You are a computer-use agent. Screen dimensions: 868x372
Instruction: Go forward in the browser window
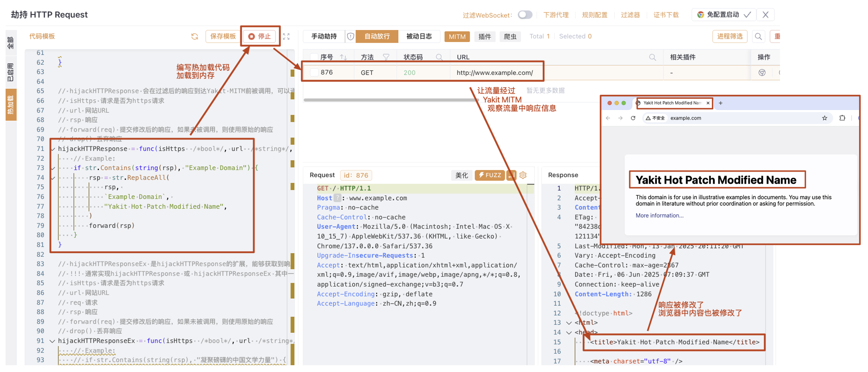point(620,118)
